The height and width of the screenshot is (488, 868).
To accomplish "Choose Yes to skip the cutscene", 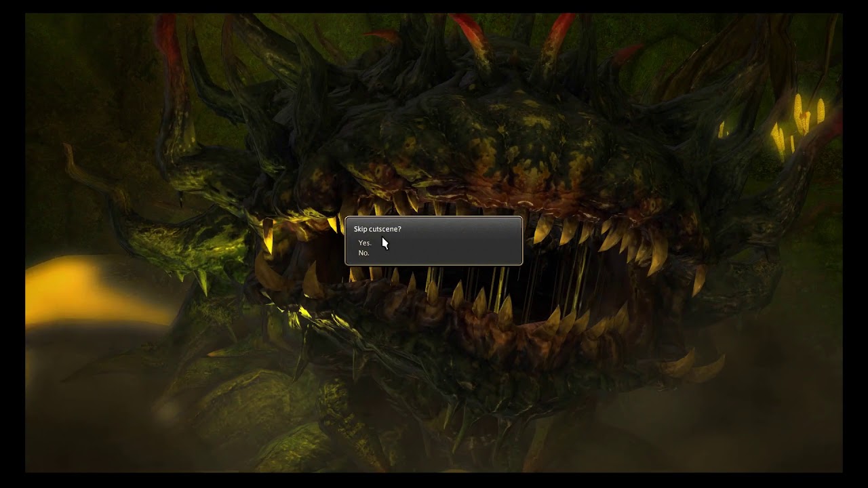I will 365,243.
